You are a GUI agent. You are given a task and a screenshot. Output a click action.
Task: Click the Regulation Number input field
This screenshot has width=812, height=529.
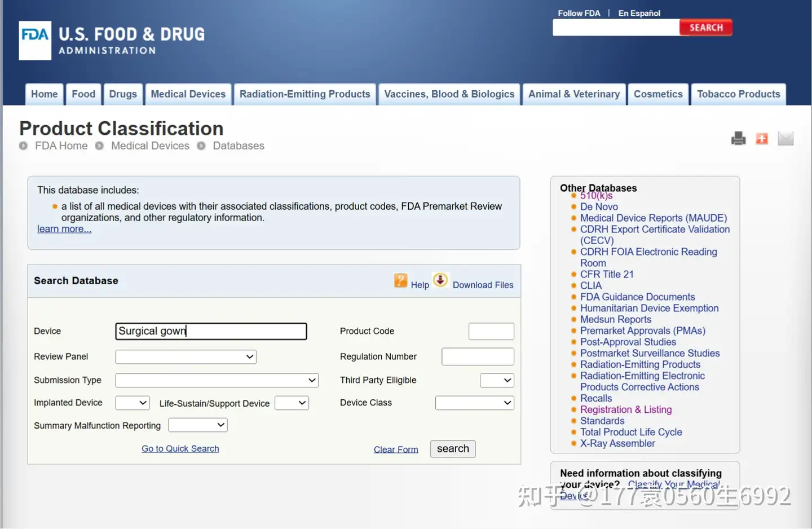pos(478,356)
